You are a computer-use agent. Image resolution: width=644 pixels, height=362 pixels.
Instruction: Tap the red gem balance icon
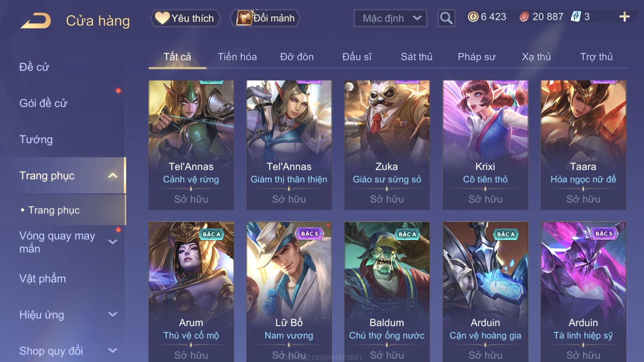tap(524, 17)
